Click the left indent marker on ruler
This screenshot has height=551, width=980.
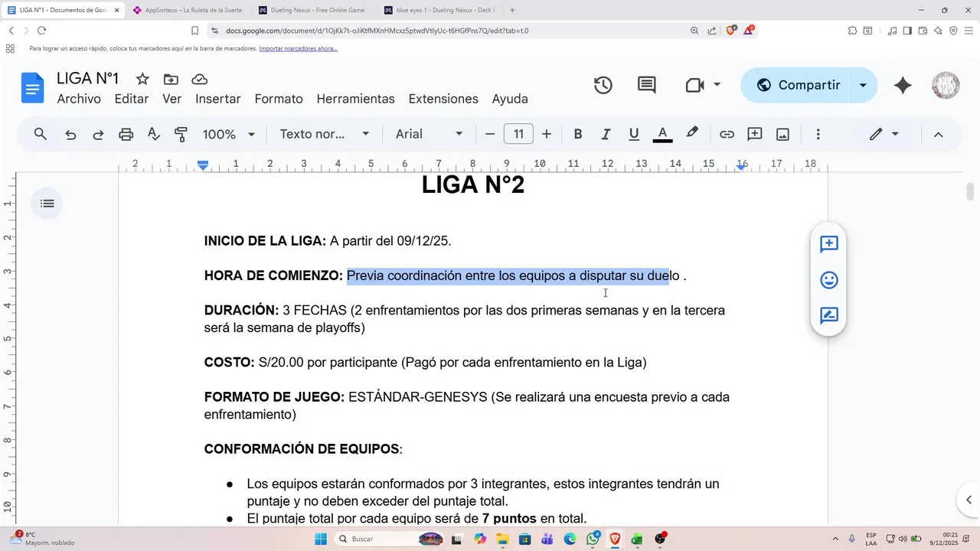(x=203, y=166)
